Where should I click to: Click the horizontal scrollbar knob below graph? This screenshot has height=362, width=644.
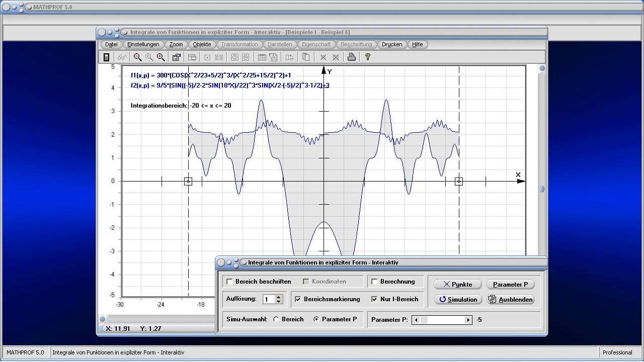tap(103, 319)
